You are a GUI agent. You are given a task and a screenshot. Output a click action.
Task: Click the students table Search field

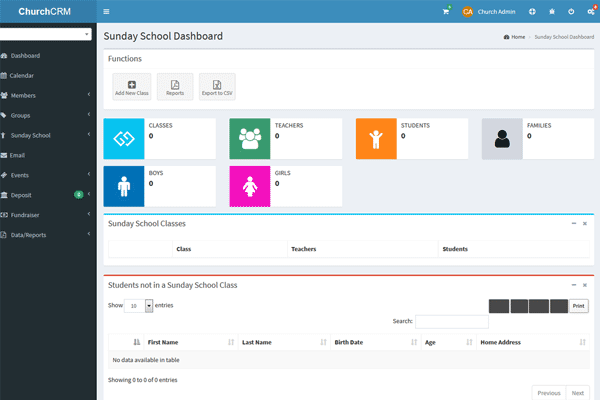(x=451, y=322)
